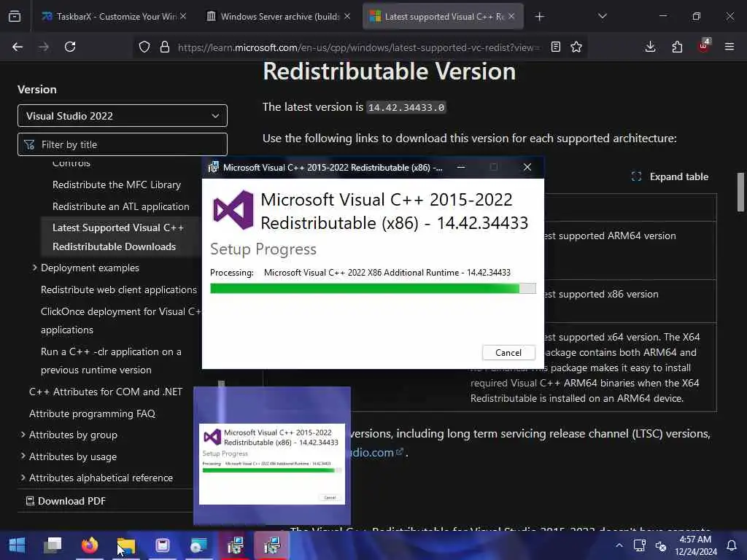Viewport: 747px width, 560px height.
Task: Open Redistribute an ATL application
Action: pyautogui.click(x=121, y=206)
